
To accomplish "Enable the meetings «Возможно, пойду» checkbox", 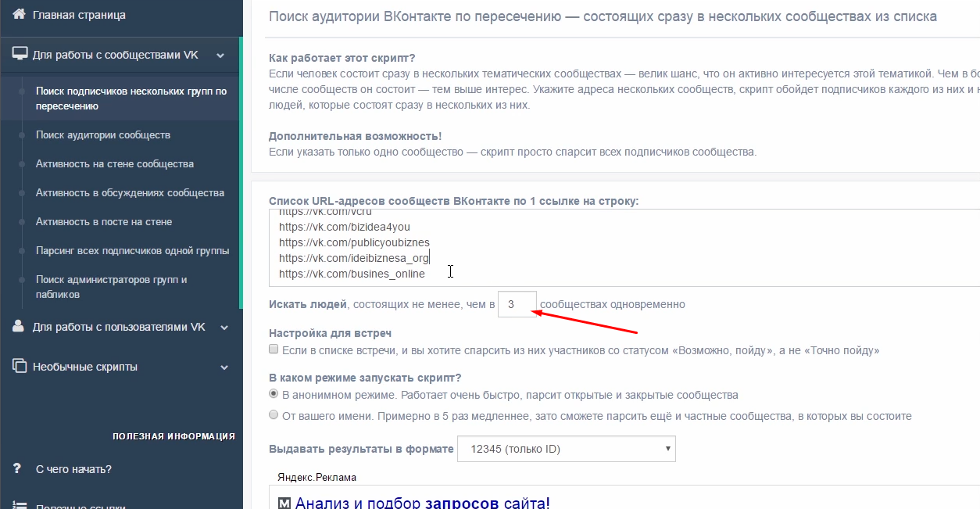I will click(x=274, y=349).
